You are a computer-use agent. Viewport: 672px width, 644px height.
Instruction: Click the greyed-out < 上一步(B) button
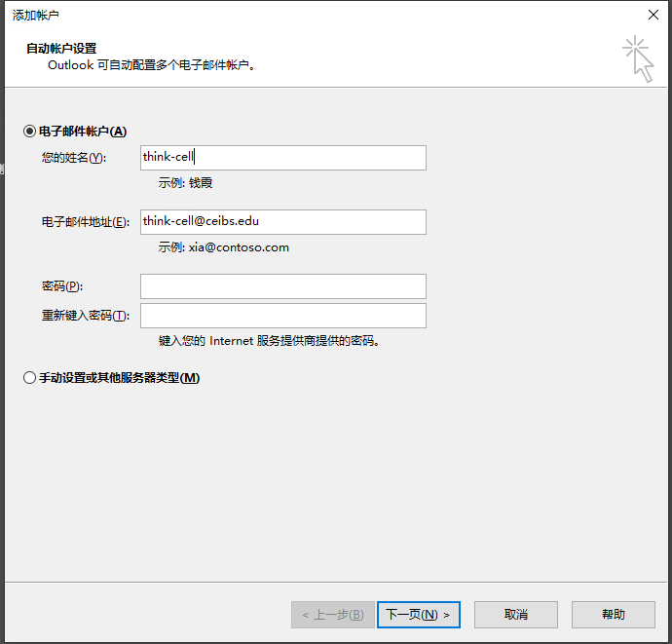pos(332,615)
